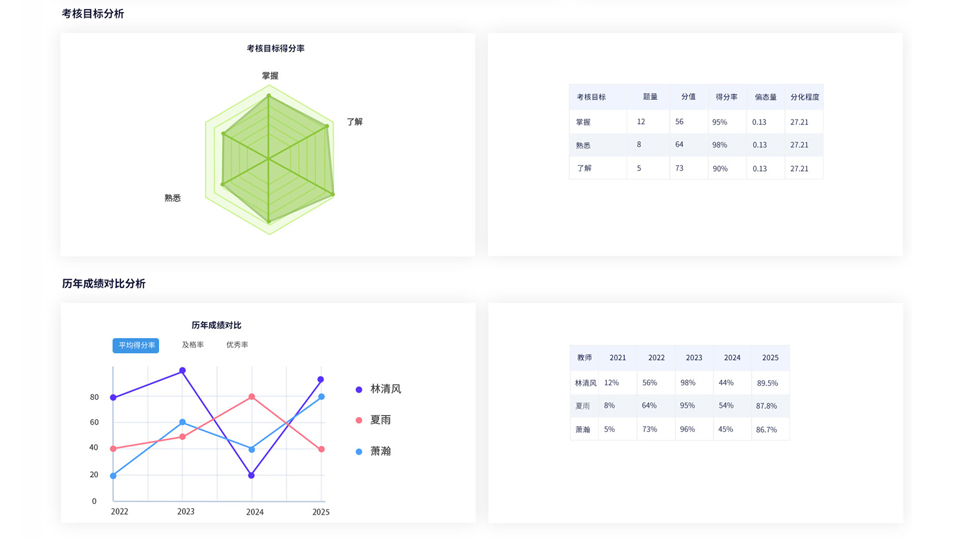Click the 分化程度 column header

(804, 97)
